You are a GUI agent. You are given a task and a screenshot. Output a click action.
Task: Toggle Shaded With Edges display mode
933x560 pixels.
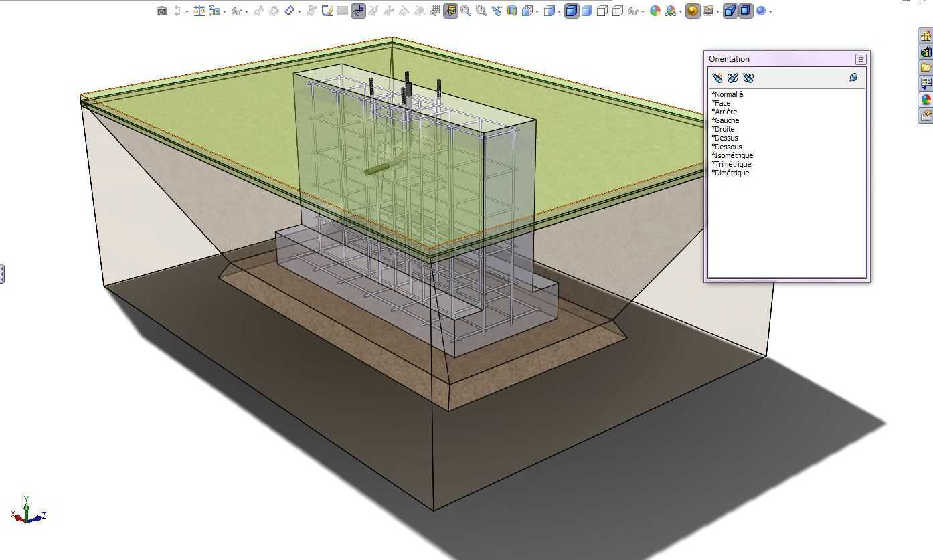click(572, 11)
